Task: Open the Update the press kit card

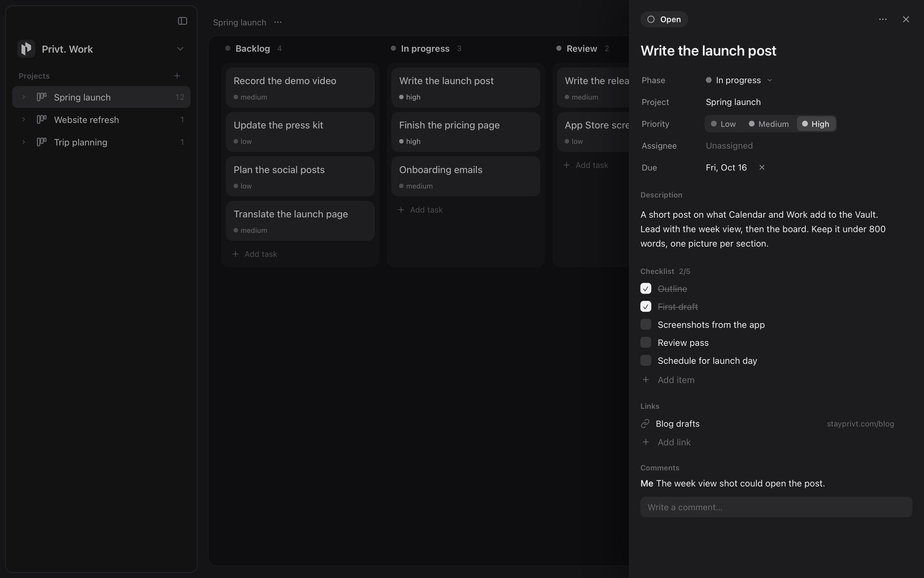Action: coord(300,132)
